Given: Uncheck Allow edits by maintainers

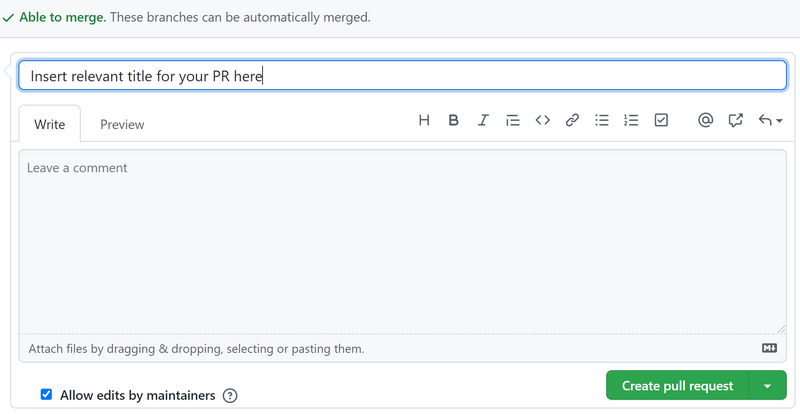Looking at the screenshot, I should pos(46,395).
